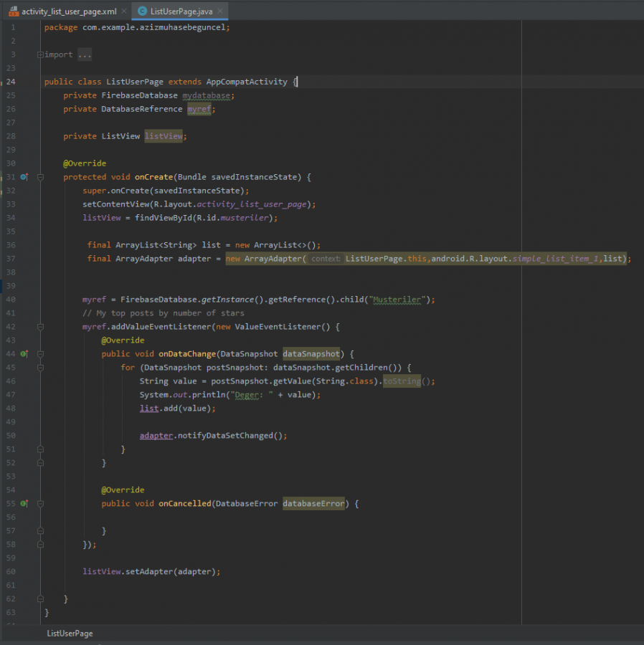Select the ListUserPage.java tab
The width and height of the screenshot is (644, 645).
point(181,11)
